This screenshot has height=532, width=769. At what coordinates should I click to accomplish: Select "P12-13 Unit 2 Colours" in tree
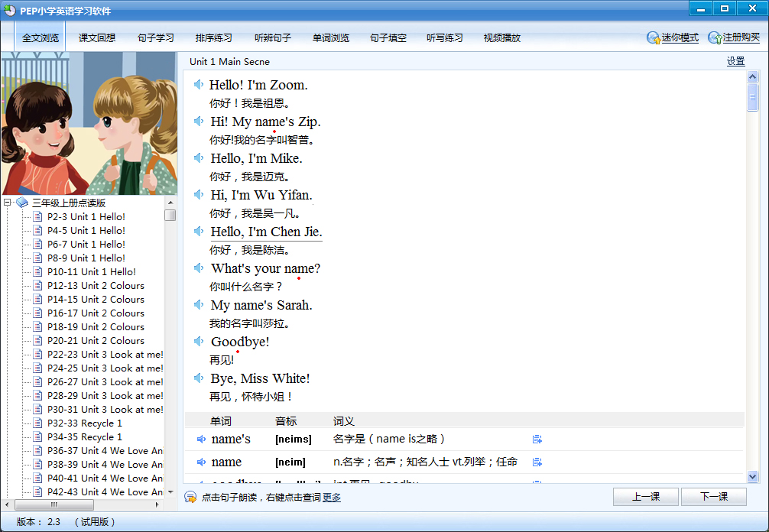96,285
